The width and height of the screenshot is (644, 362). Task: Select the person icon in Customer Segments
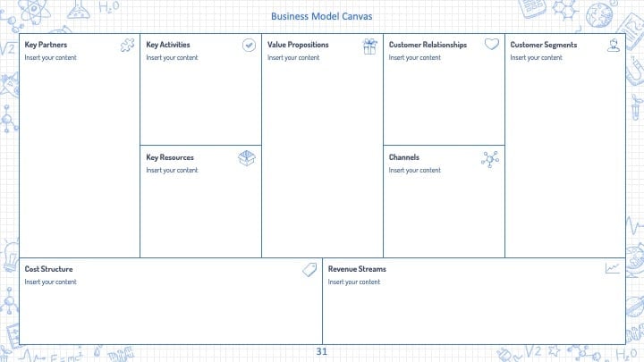(614, 46)
